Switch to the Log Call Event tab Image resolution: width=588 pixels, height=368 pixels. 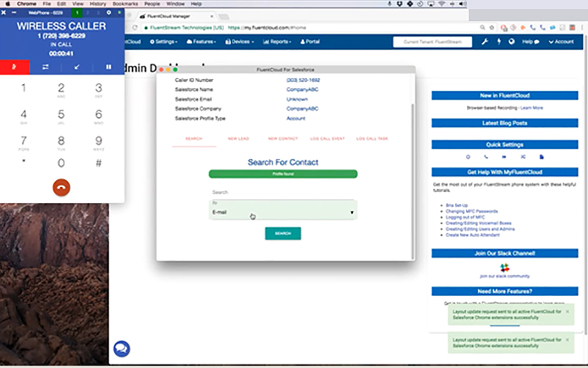328,138
